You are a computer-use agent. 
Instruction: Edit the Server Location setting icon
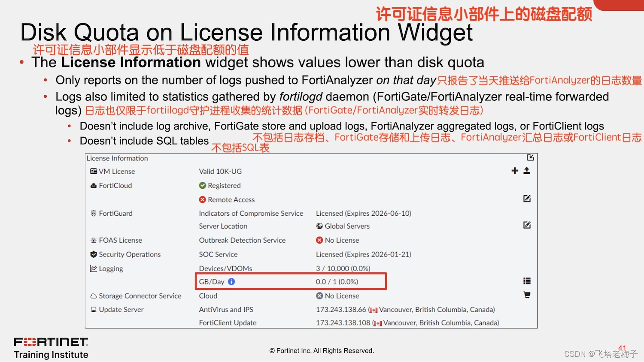527,225
